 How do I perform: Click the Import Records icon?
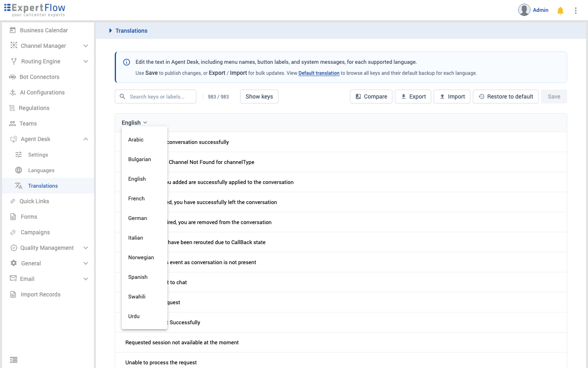13,294
